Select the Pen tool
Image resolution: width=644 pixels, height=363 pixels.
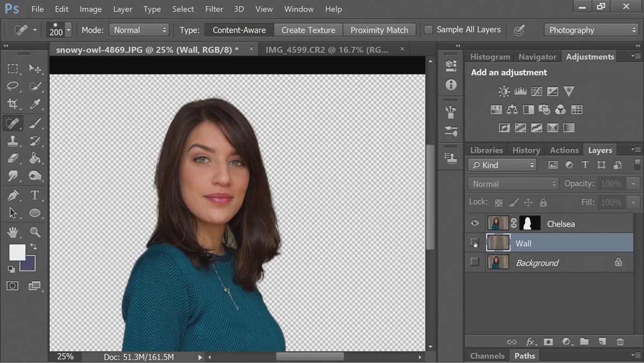(13, 195)
